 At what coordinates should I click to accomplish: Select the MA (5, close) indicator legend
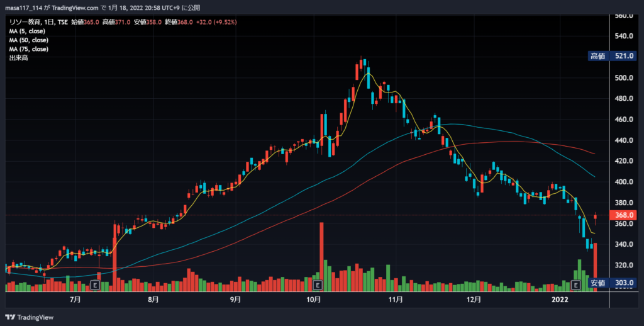coord(27,31)
